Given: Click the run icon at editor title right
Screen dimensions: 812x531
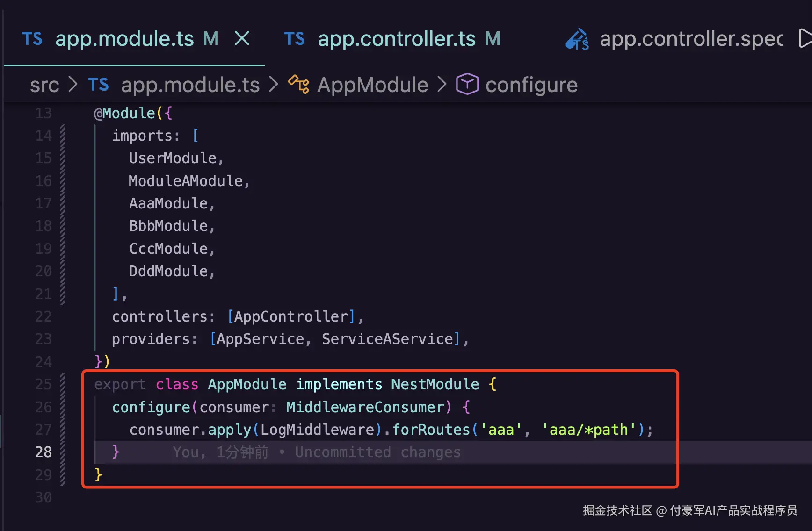Looking at the screenshot, I should click(x=805, y=38).
